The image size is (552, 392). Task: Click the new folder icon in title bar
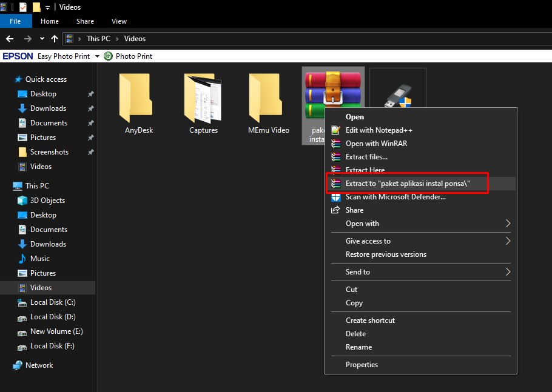[x=36, y=7]
